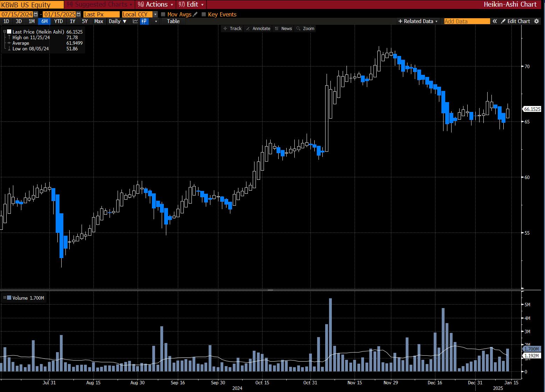Image resolution: width=545 pixels, height=392 pixels.
Task: Click the 66.1525 last price axis label
Action: pos(532,109)
